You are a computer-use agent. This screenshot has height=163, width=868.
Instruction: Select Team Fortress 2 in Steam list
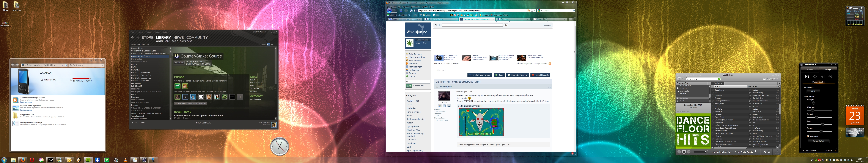138,116
